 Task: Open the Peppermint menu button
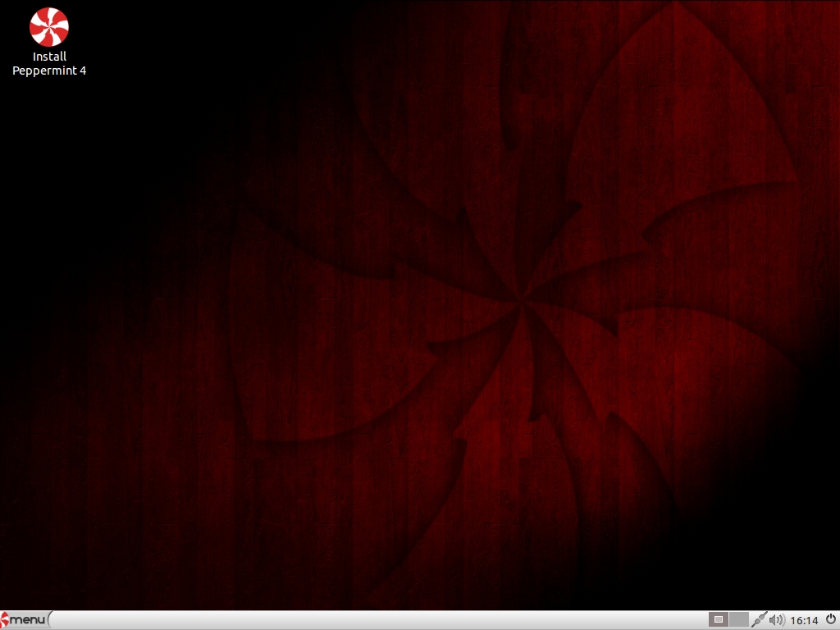pyautogui.click(x=25, y=620)
